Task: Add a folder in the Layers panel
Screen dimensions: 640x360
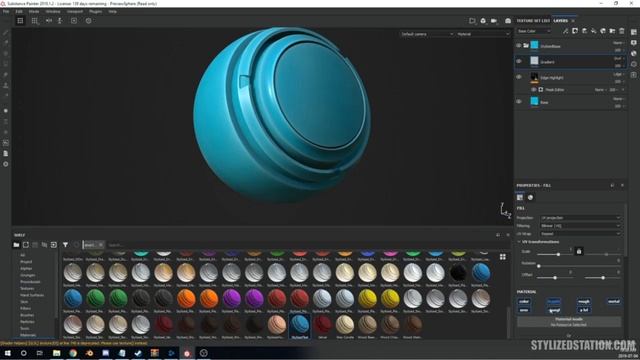Action: pos(612,31)
